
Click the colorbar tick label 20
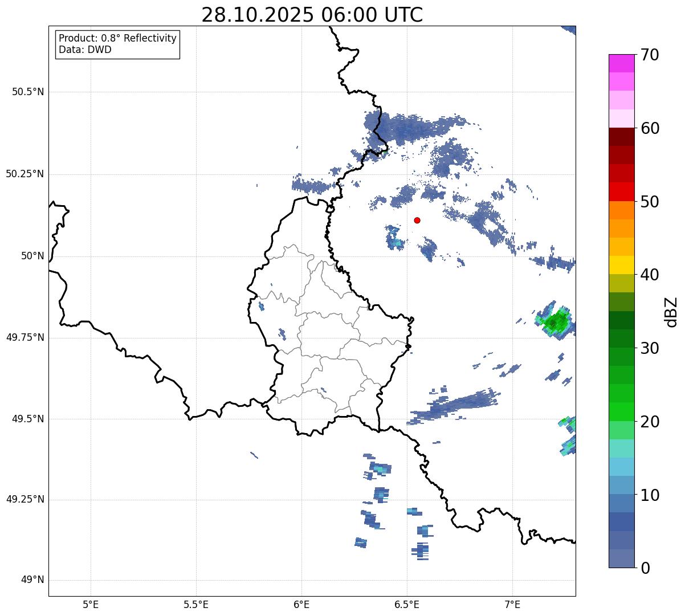[x=650, y=422]
